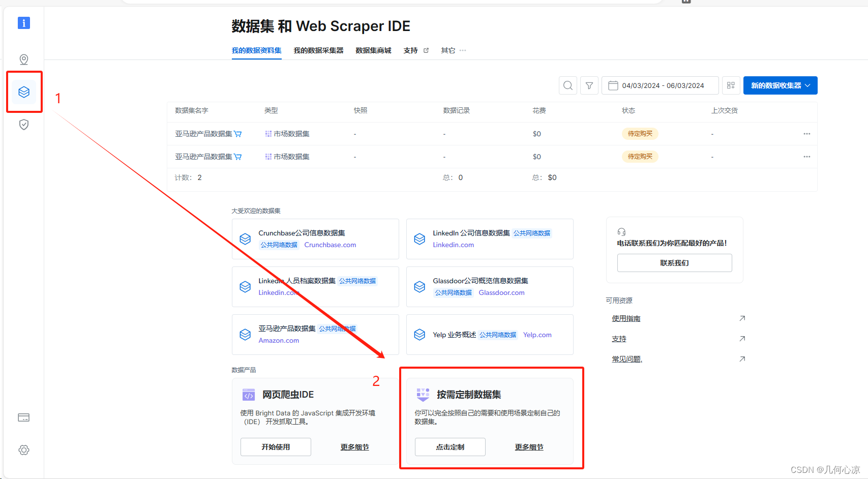The width and height of the screenshot is (868, 479).
Task: Open the billing card icon in sidebar
Action: click(x=24, y=417)
